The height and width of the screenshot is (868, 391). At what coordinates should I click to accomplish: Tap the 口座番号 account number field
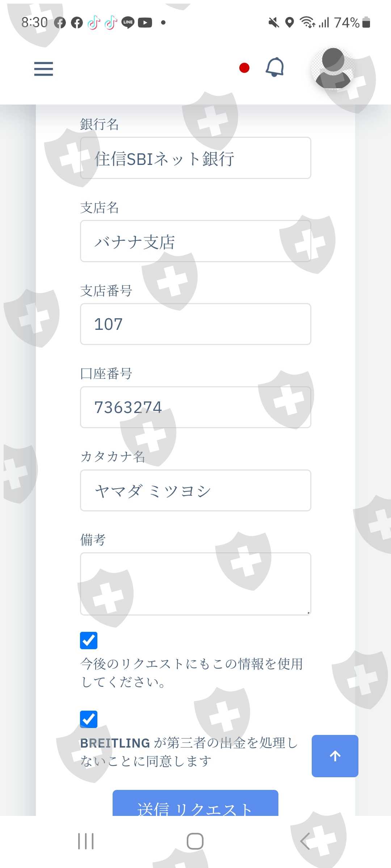coord(195,408)
